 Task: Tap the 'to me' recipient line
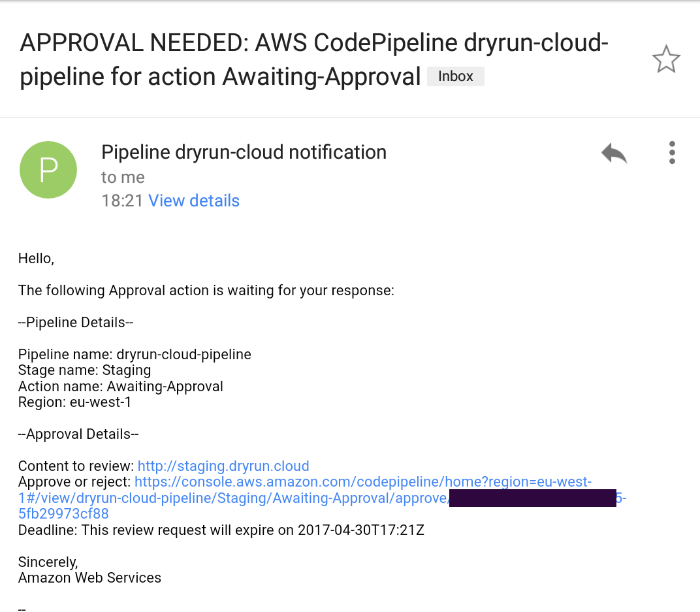pos(123,178)
